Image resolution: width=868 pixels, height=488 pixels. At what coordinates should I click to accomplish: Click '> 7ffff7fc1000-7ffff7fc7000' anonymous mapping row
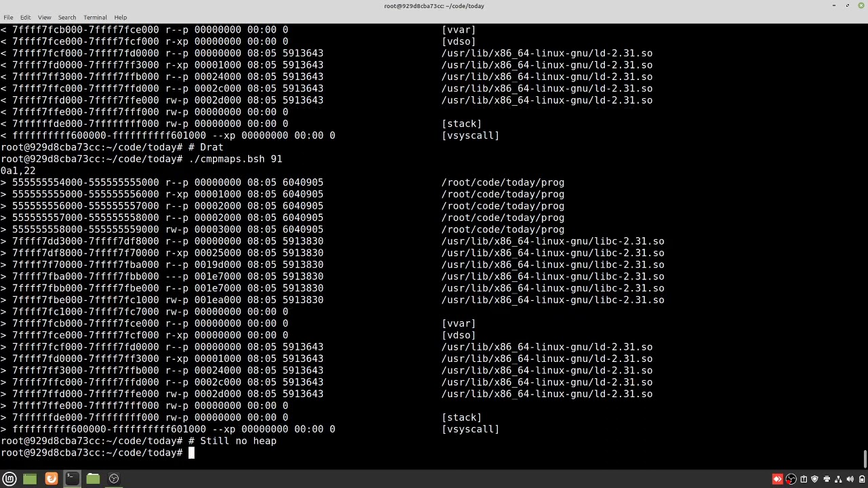[x=144, y=312]
